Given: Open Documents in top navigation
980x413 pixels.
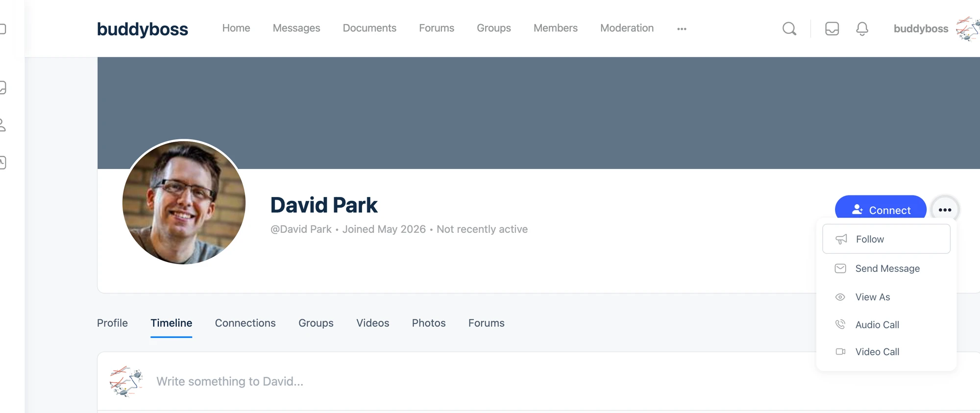Looking at the screenshot, I should click(x=369, y=28).
